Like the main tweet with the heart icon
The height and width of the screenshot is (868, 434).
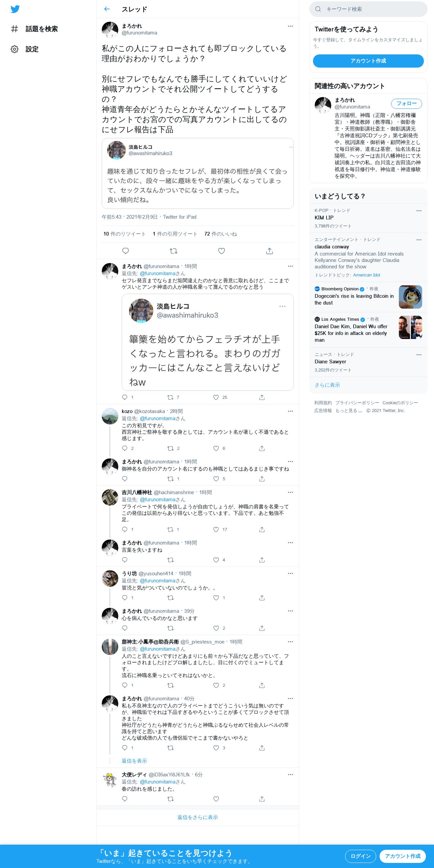[x=221, y=251]
